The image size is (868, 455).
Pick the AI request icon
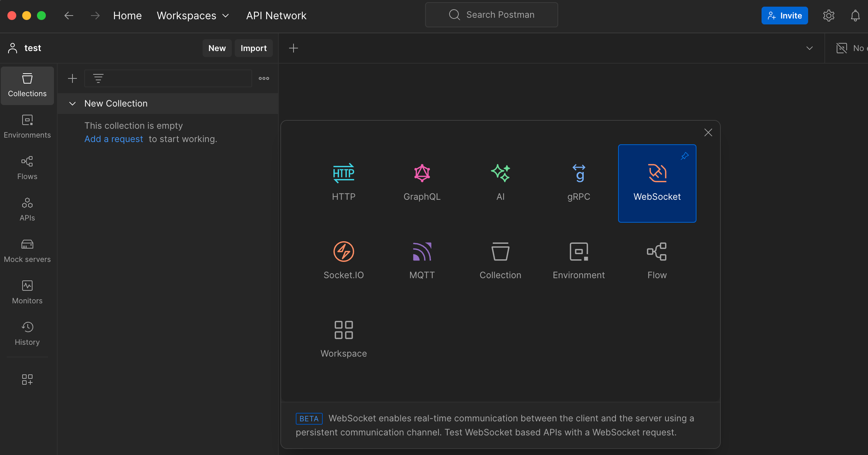point(500,173)
